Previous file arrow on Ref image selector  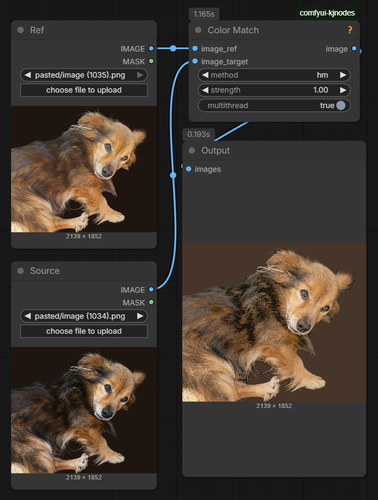28,75
